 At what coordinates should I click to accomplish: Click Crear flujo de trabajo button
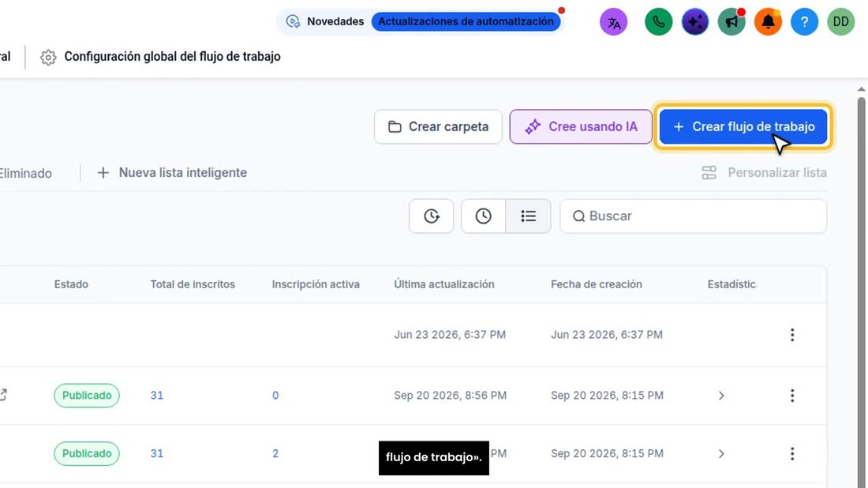pos(743,127)
